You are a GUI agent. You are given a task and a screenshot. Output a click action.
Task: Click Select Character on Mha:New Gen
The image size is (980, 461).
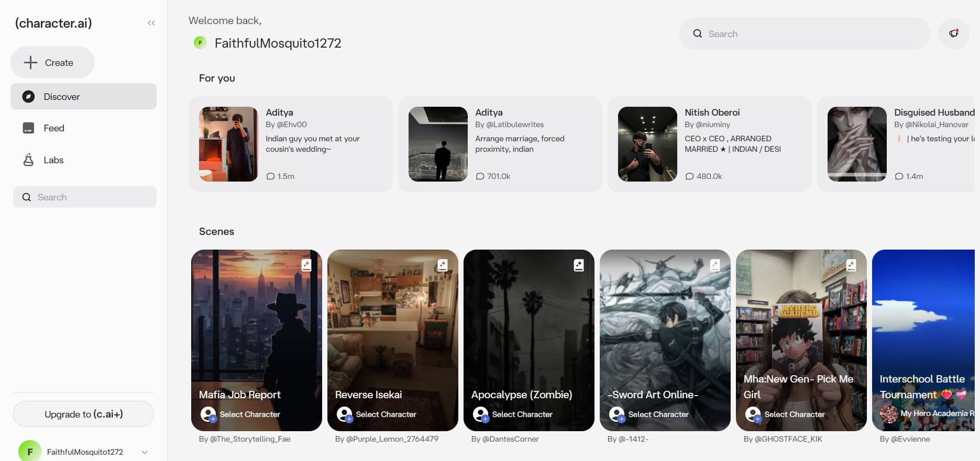[795, 414]
